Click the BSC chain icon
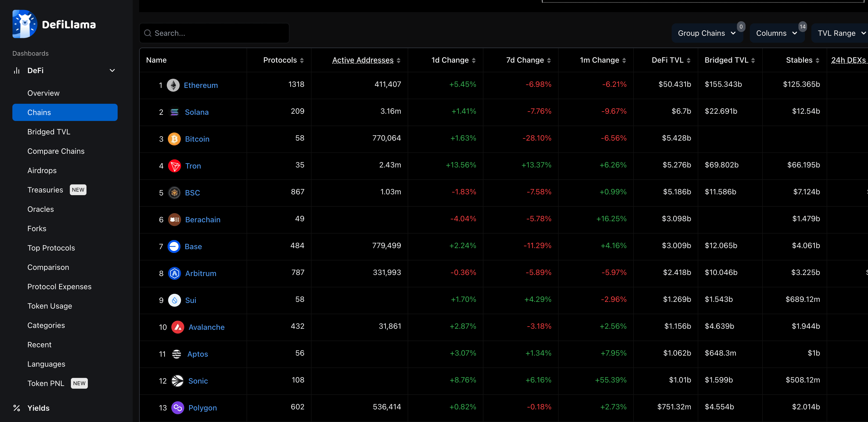This screenshot has width=868, height=422. click(174, 193)
